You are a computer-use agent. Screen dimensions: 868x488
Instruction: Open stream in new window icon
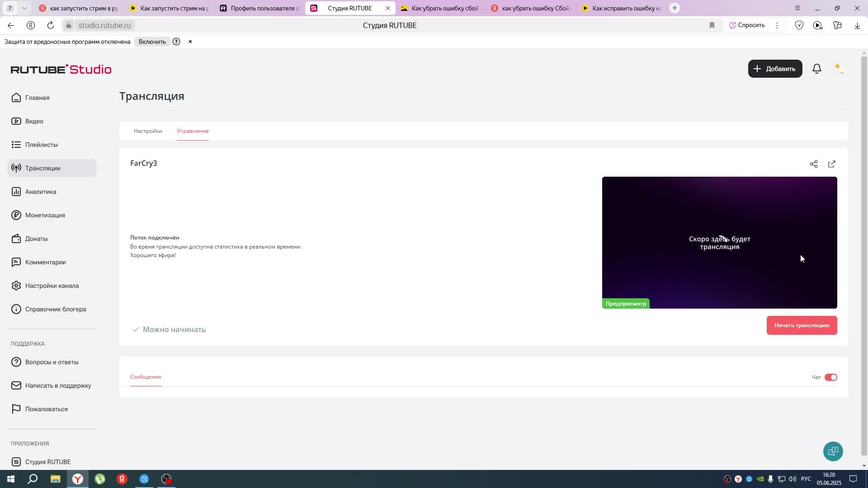tap(831, 164)
